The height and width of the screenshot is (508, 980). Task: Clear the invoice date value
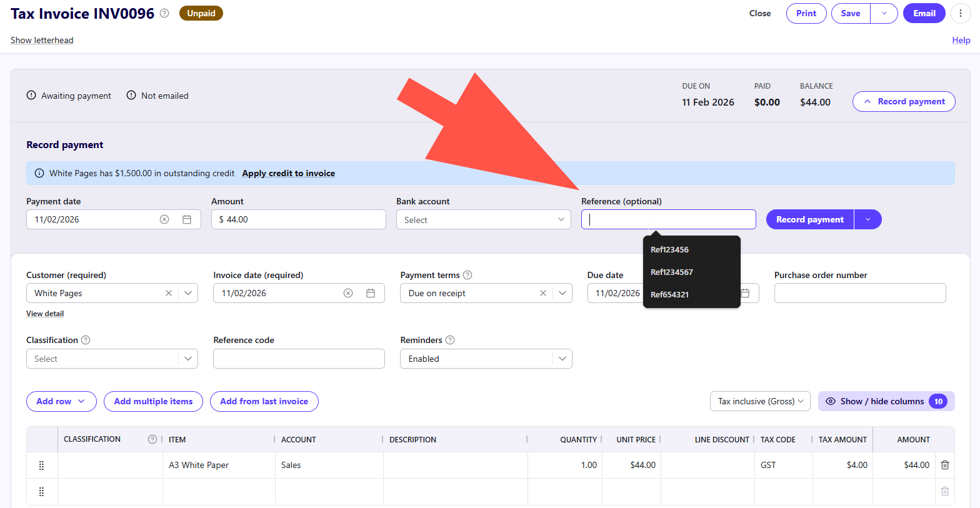click(x=348, y=293)
